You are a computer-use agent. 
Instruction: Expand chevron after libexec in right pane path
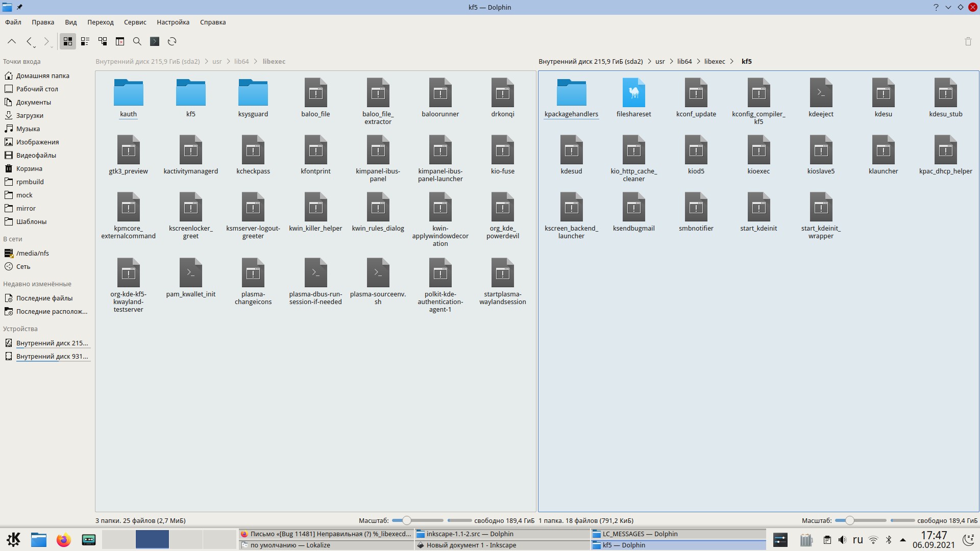(x=732, y=62)
